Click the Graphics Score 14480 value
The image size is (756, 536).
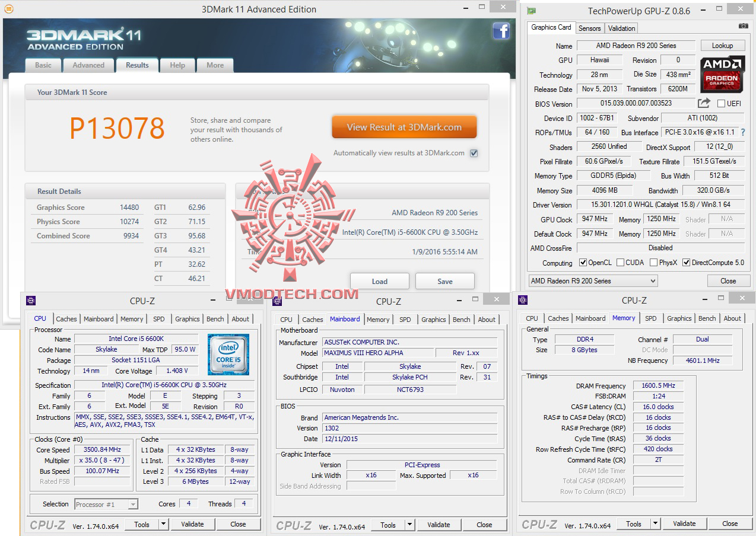point(129,208)
